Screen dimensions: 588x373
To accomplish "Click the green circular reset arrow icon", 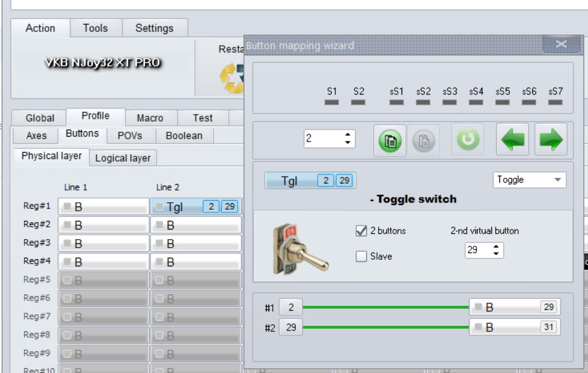I will pos(468,139).
